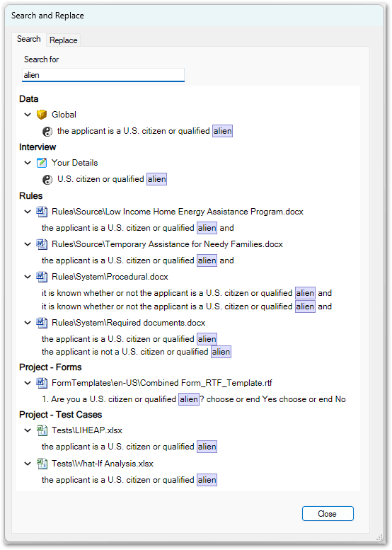Screen dimensions: 392x550
Task: Open Low Income Home Energy Assistance Program.docx
Action: (178, 212)
